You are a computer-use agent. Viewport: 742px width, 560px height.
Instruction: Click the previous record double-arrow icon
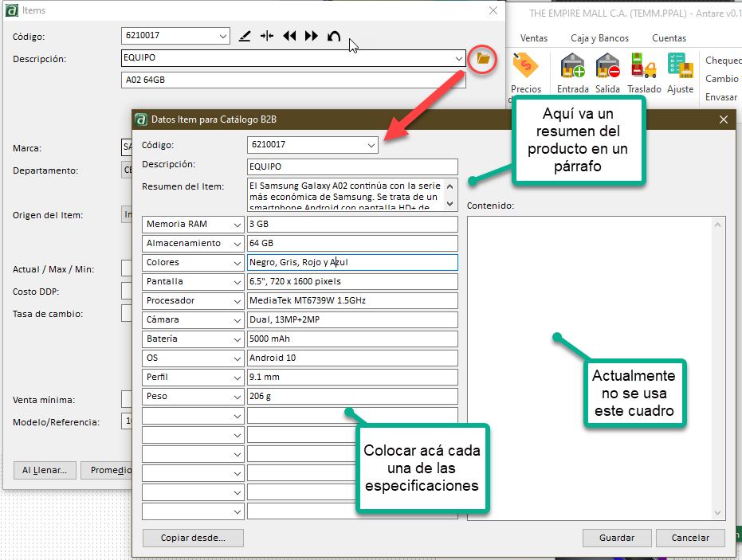289,37
